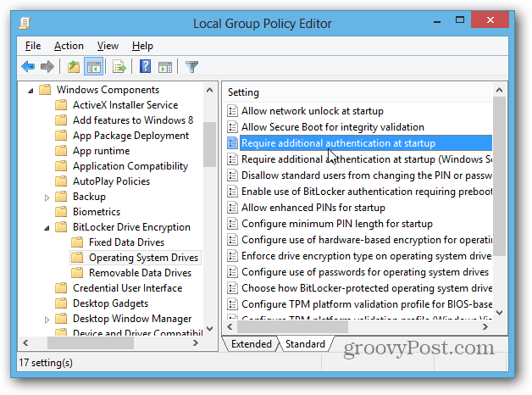Click policy icon beside Configure use of passwords
This screenshot has width=532, height=395.
232,272
